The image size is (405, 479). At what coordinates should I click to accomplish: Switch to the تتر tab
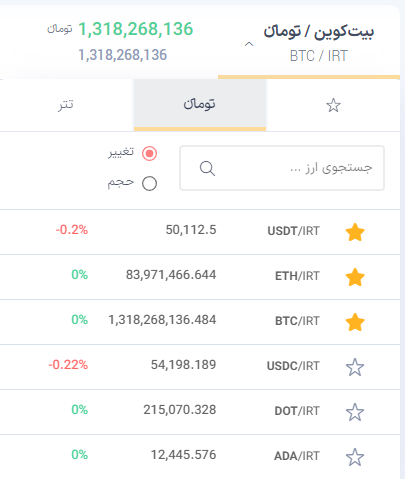pos(66,105)
